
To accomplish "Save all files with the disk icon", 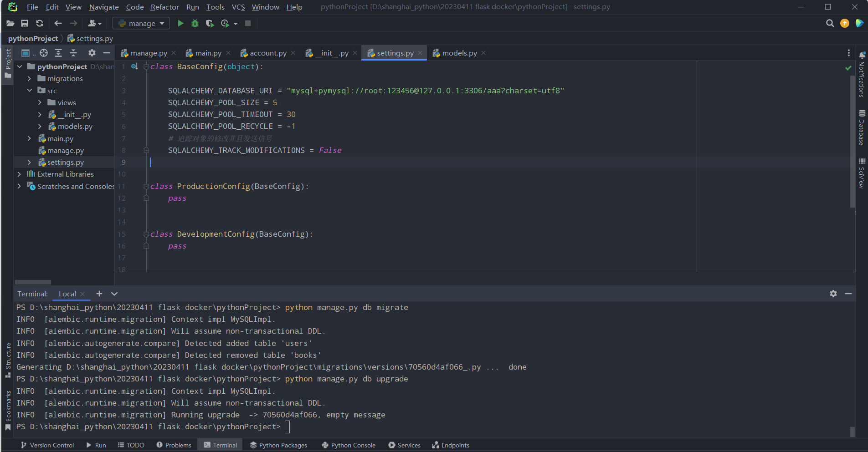I will pyautogui.click(x=25, y=23).
